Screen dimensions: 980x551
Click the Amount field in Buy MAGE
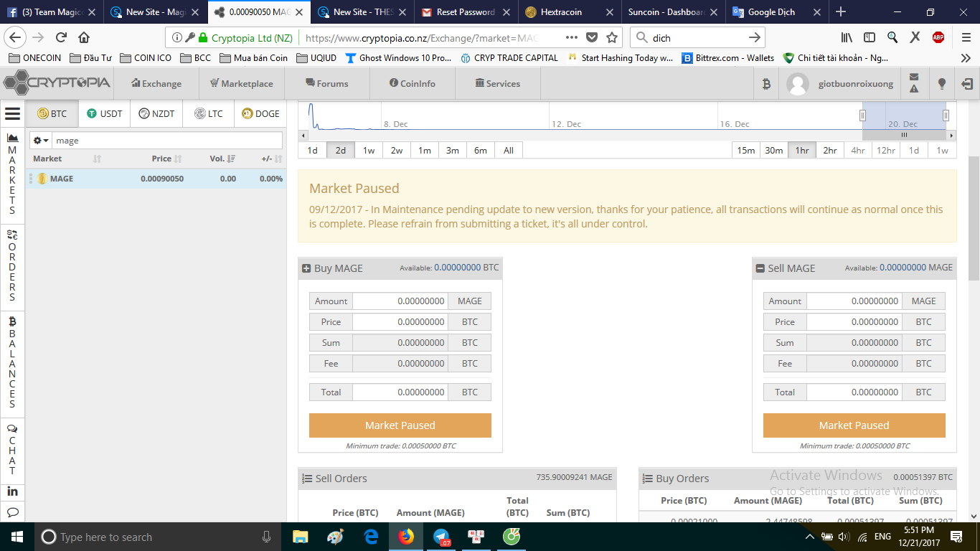(400, 301)
